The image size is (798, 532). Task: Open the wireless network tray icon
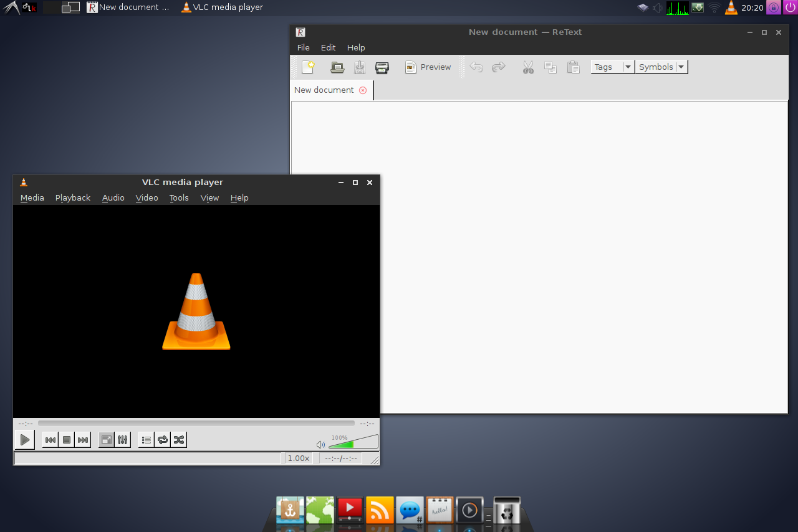click(714, 7)
